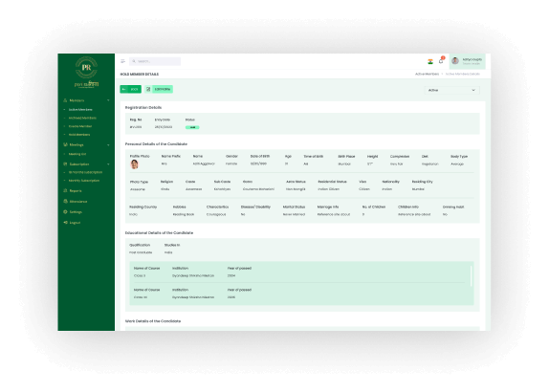Image resolution: width=549 pixels, height=392 pixels.
Task: Click the Members icon in sidebar
Action: click(65, 100)
